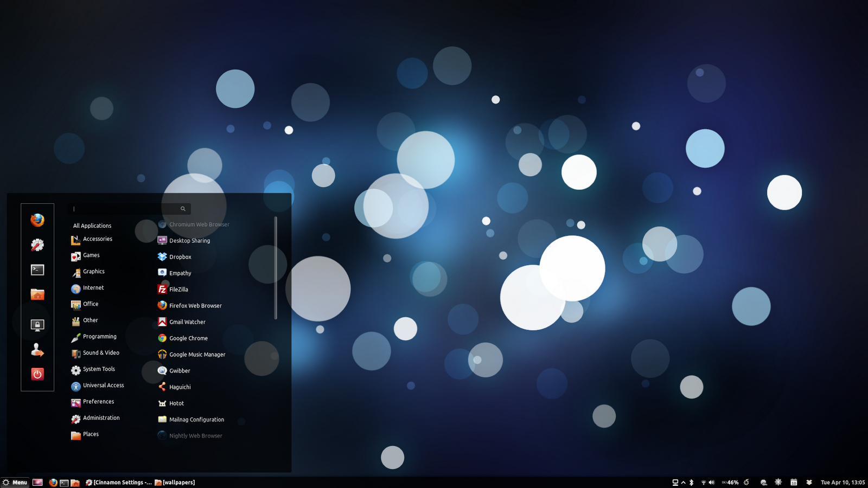Lock the screen via the sidebar icon

(37, 324)
